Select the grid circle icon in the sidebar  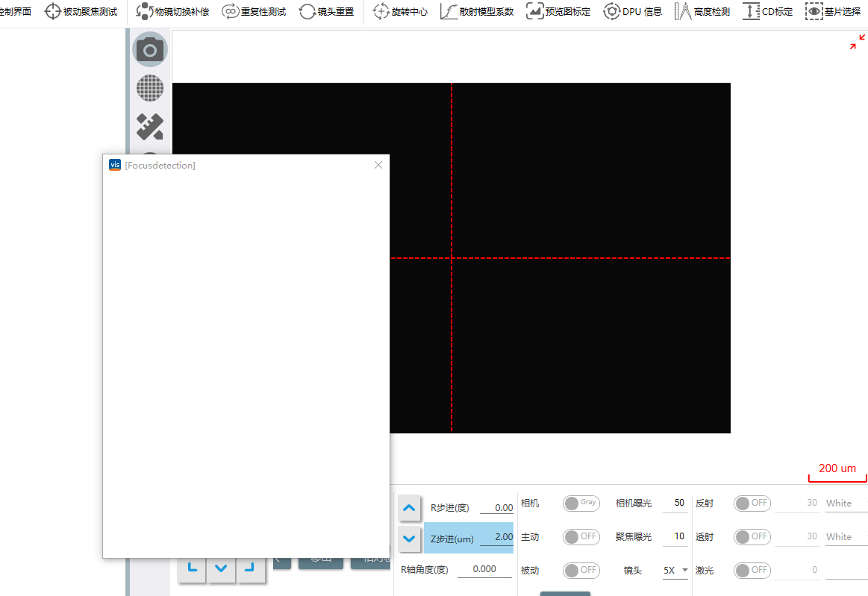point(150,89)
